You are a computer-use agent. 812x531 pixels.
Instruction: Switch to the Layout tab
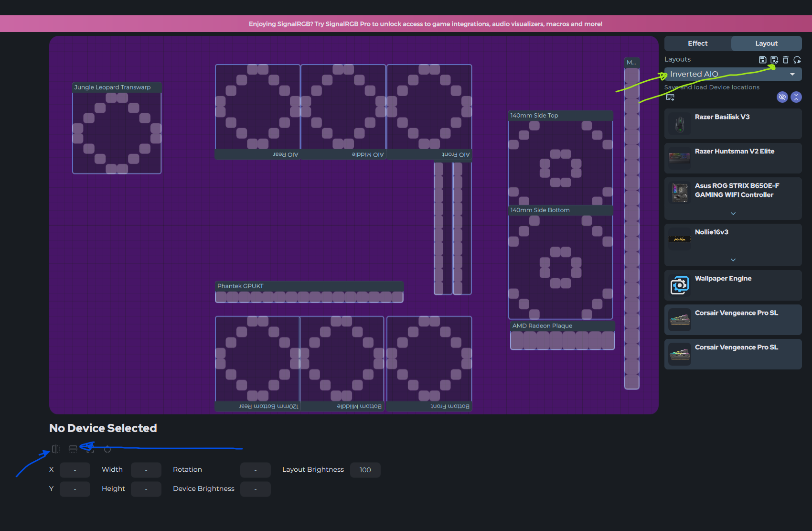pos(767,43)
